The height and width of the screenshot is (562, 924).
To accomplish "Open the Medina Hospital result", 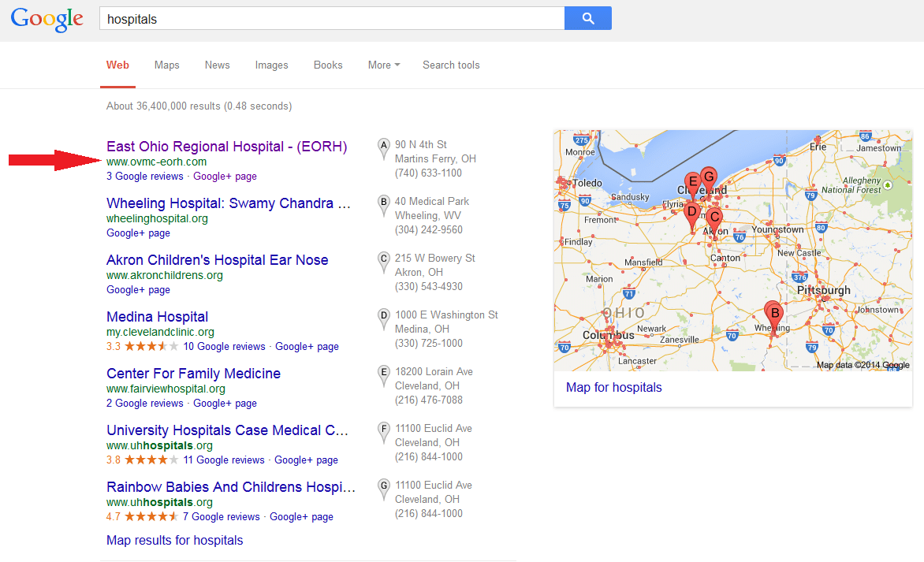I will tap(158, 317).
